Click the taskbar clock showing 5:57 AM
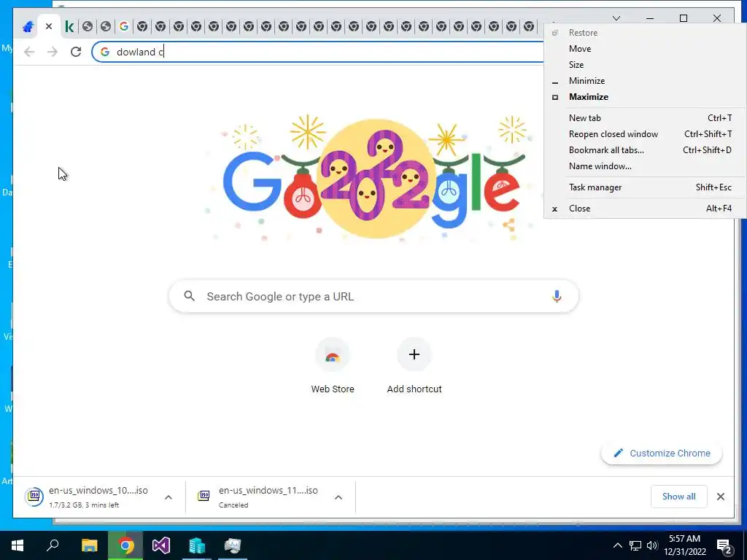Viewport: 747px width, 560px height. click(x=684, y=545)
